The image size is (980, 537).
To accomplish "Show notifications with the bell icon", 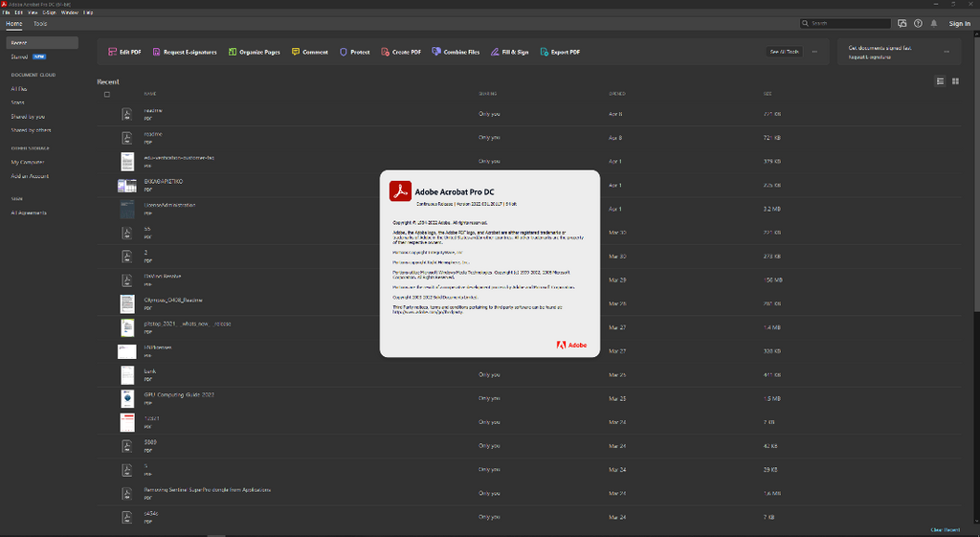I will (x=934, y=23).
